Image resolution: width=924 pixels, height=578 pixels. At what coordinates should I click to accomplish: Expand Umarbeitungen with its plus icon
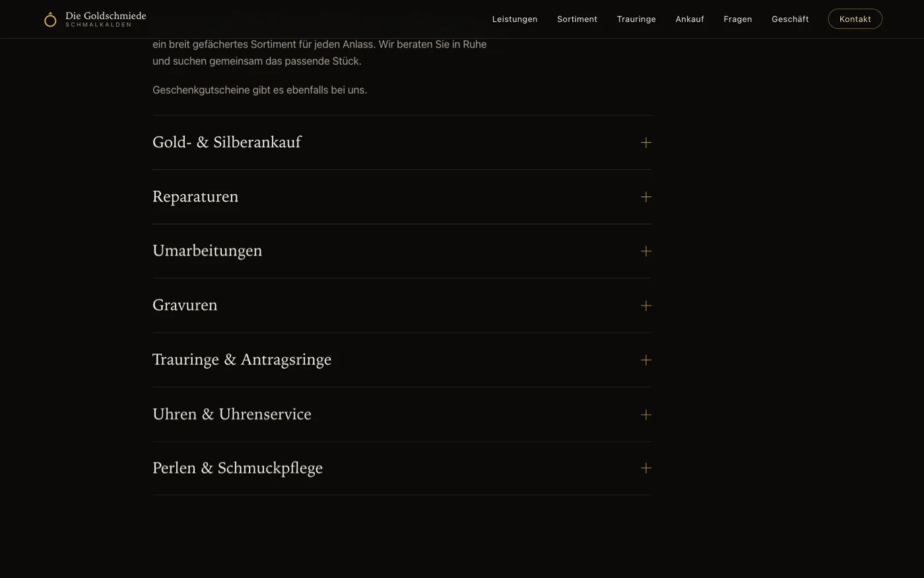click(645, 251)
